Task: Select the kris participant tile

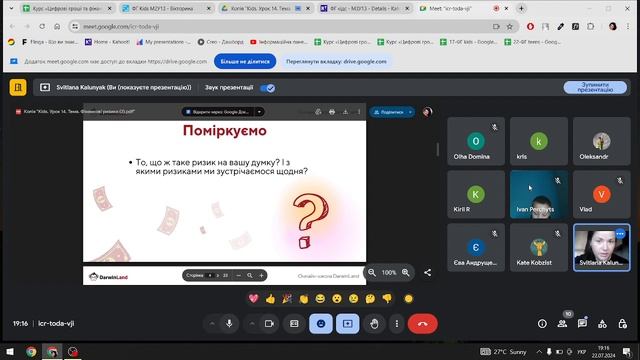Action: [x=539, y=141]
